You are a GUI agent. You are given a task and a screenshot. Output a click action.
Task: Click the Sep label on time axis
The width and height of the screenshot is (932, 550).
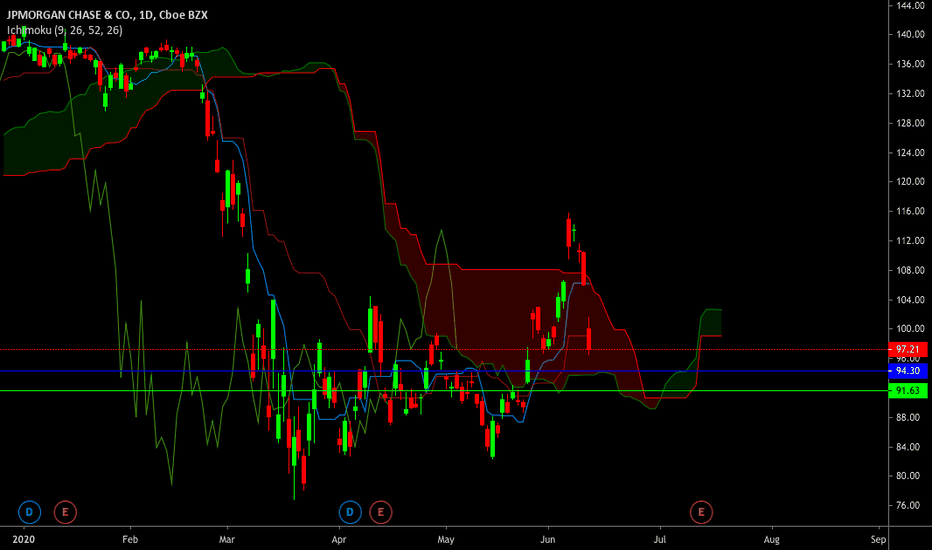[x=879, y=539]
